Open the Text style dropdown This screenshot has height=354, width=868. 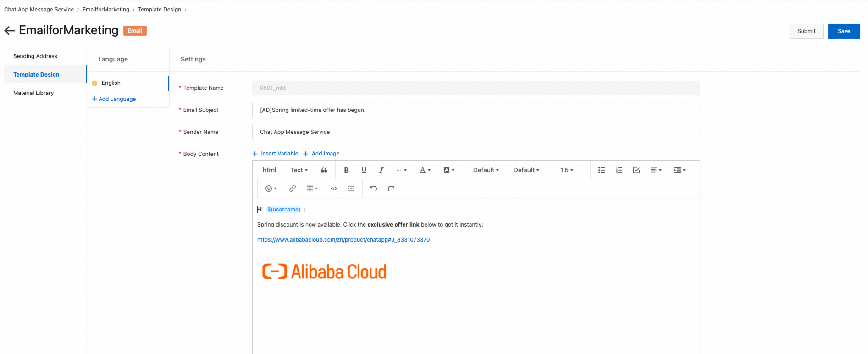(x=299, y=170)
